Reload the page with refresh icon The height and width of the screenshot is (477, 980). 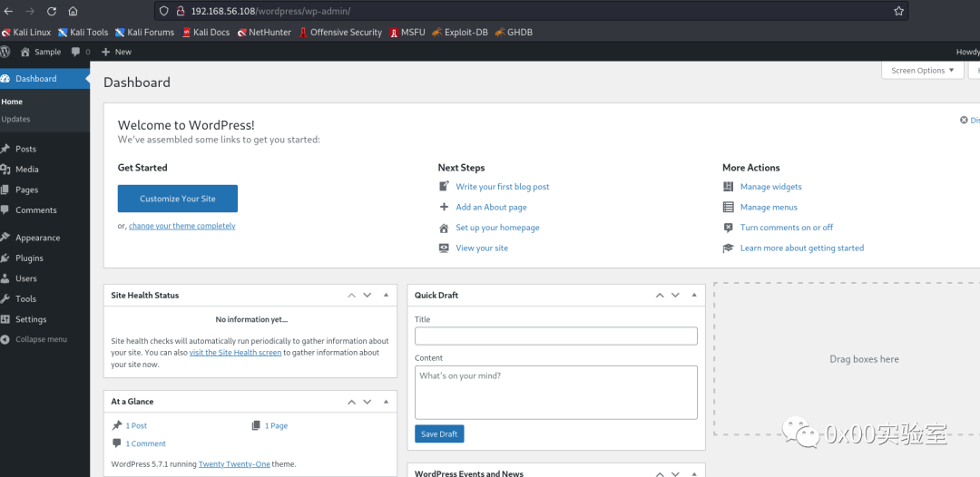(51, 11)
